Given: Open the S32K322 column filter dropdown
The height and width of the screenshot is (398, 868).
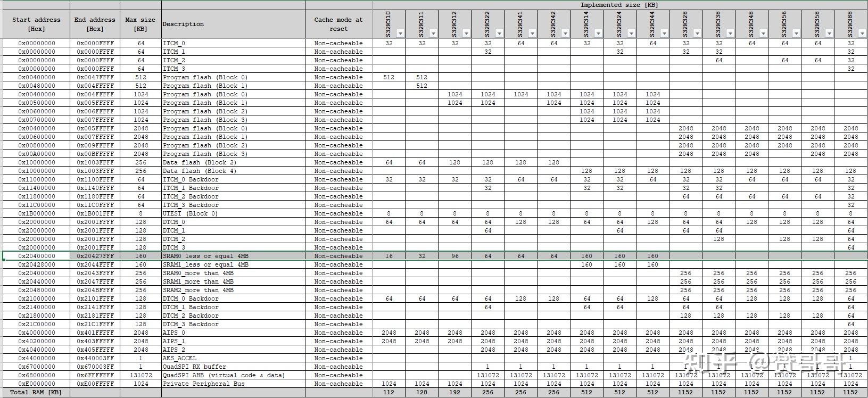Looking at the screenshot, I should click(x=499, y=34).
